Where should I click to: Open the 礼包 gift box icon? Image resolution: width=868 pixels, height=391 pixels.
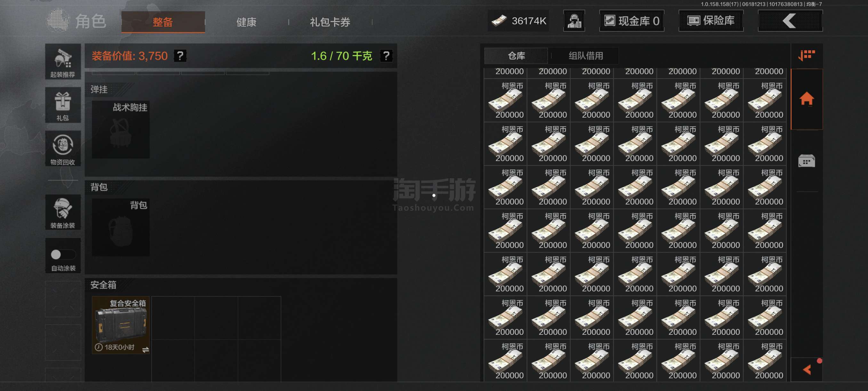63,105
